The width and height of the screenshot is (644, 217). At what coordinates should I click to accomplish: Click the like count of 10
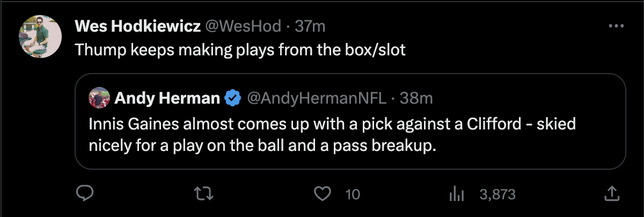pyautogui.click(x=353, y=194)
